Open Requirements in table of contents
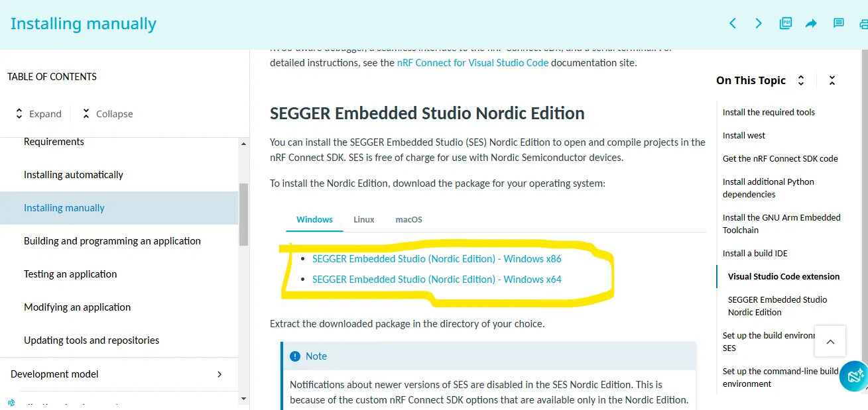The height and width of the screenshot is (410, 868). pos(54,142)
